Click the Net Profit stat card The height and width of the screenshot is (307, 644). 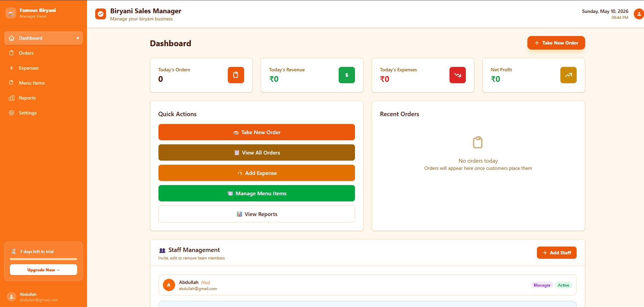pyautogui.click(x=534, y=75)
